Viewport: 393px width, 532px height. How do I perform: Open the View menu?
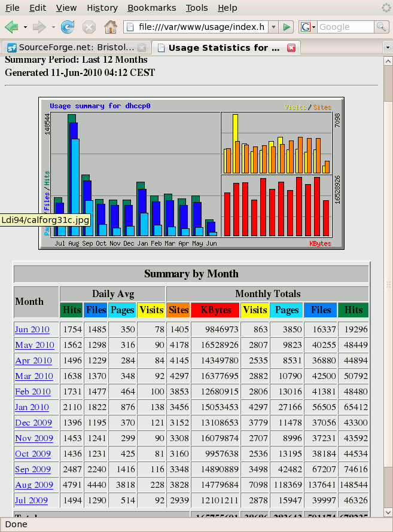point(66,8)
